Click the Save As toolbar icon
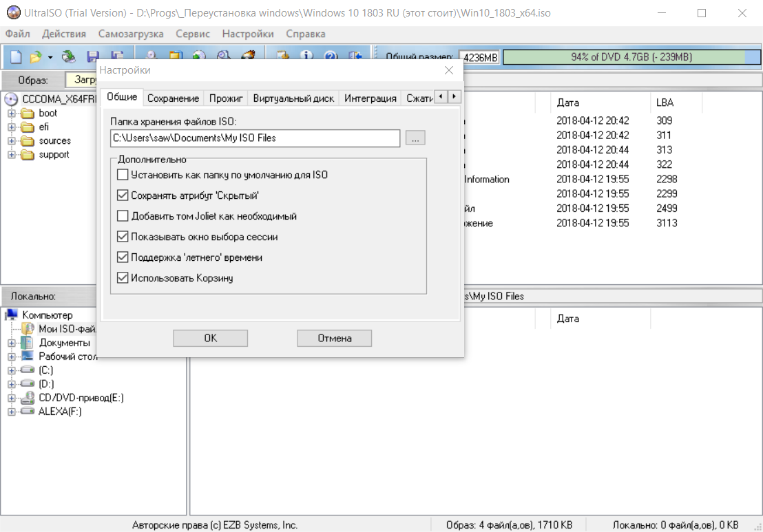763x532 pixels. (x=117, y=55)
